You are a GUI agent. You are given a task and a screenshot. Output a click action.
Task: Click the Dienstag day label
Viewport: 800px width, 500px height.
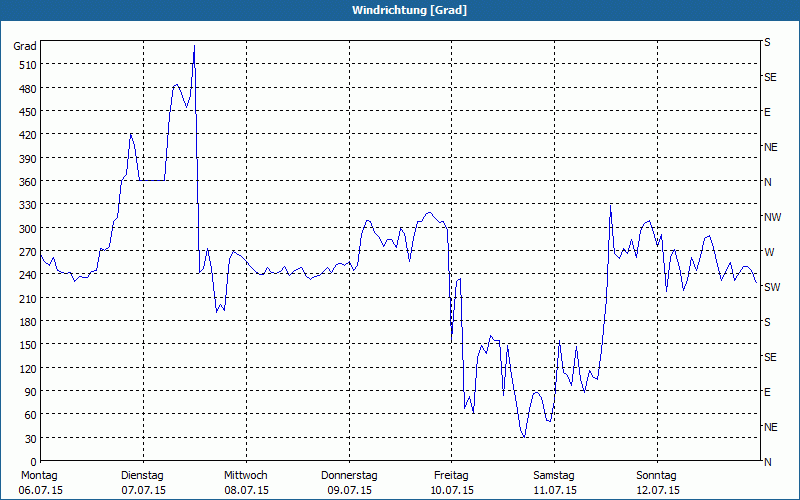click(142, 475)
